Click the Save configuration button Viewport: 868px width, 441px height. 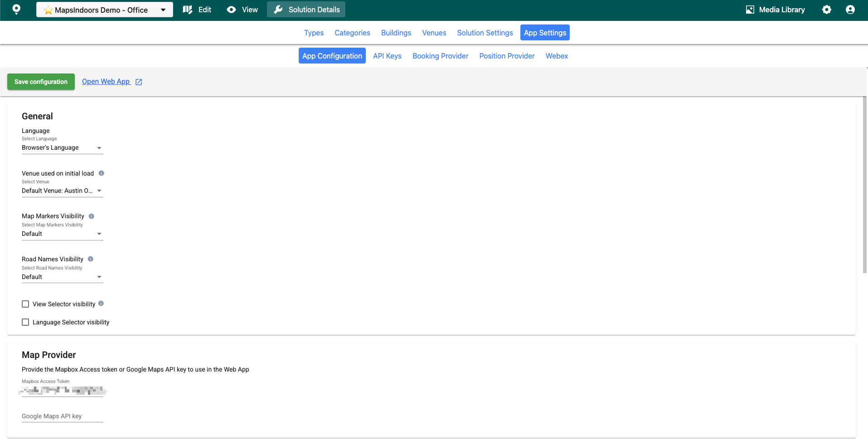click(x=41, y=82)
